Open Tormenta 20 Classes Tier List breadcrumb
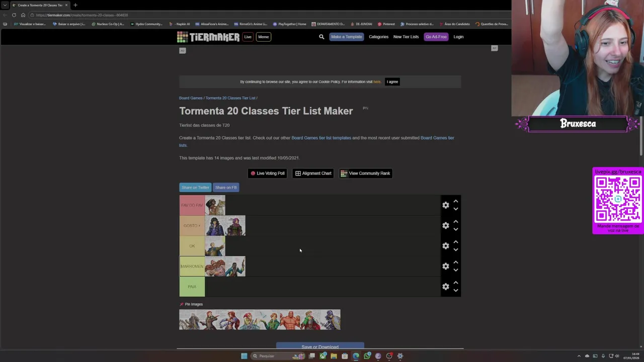Image resolution: width=644 pixels, height=362 pixels. [230, 98]
